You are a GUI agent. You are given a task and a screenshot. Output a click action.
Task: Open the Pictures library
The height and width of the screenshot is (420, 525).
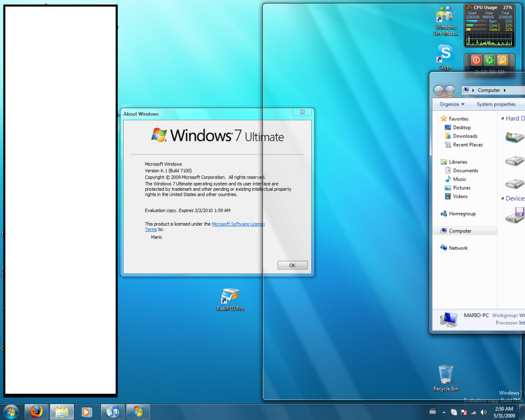[457, 188]
